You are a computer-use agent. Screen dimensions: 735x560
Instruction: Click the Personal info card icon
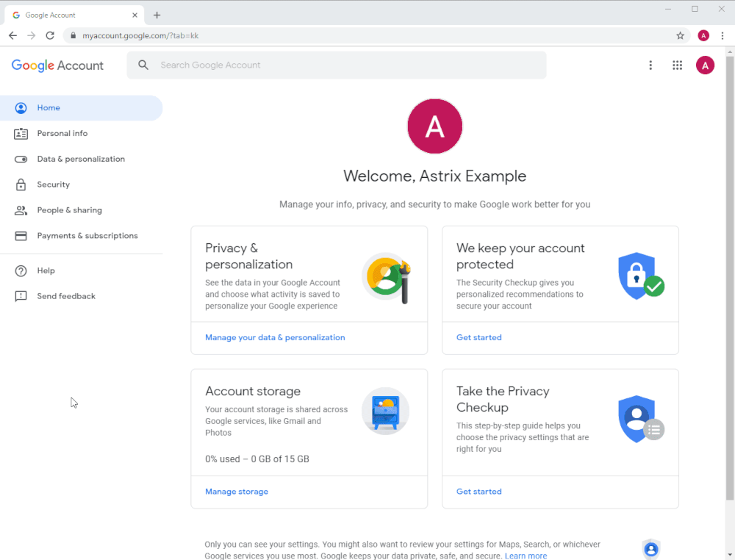click(x=21, y=134)
